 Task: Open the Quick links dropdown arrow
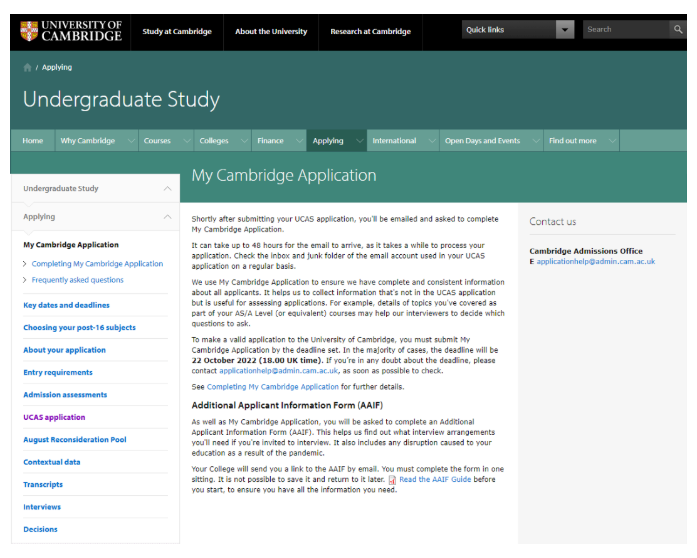coord(565,30)
